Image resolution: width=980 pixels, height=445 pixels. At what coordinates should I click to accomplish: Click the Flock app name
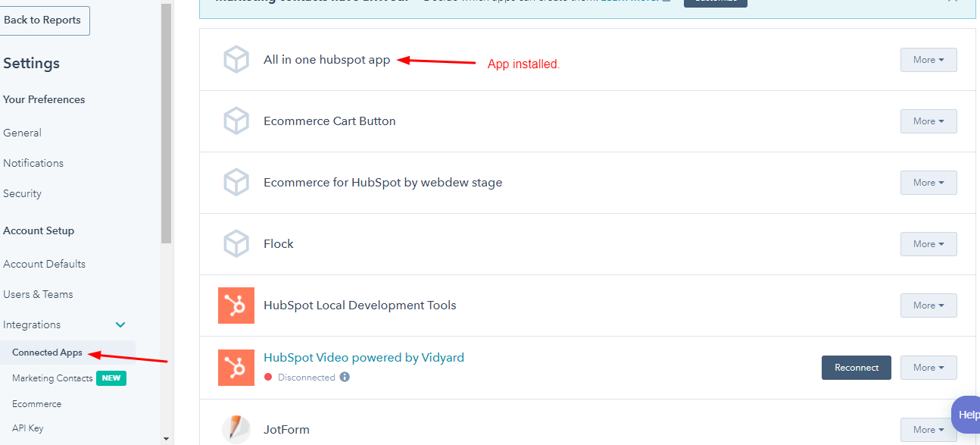[279, 244]
